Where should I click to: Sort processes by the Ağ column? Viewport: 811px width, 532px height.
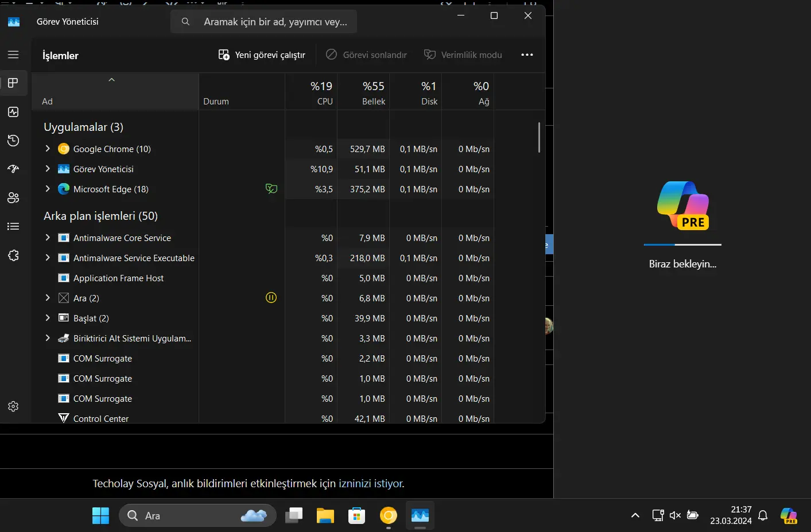(468, 92)
